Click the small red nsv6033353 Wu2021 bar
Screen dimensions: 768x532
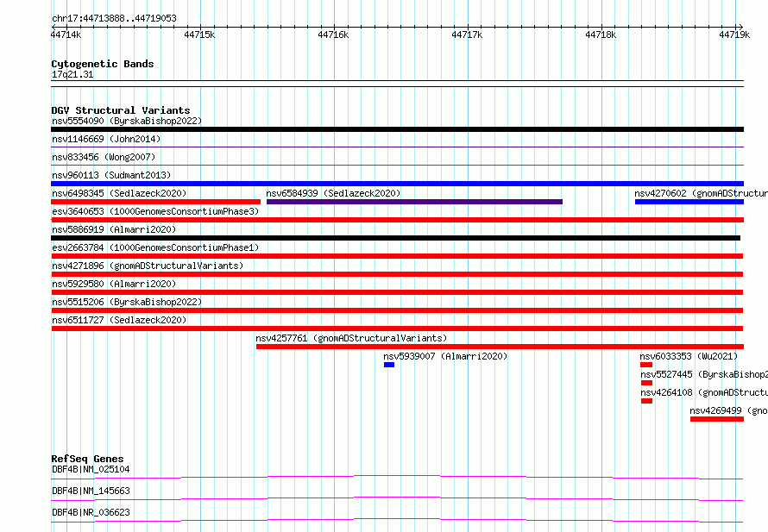click(x=646, y=365)
